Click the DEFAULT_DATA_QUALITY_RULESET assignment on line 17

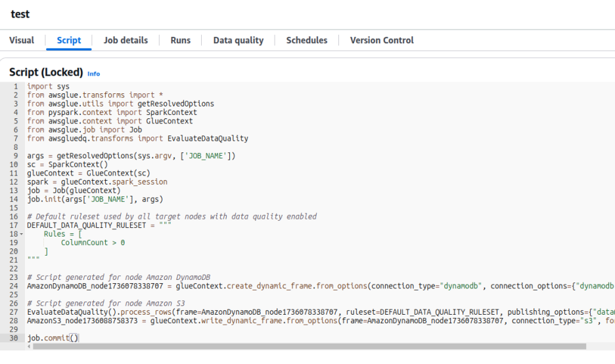coord(85,225)
